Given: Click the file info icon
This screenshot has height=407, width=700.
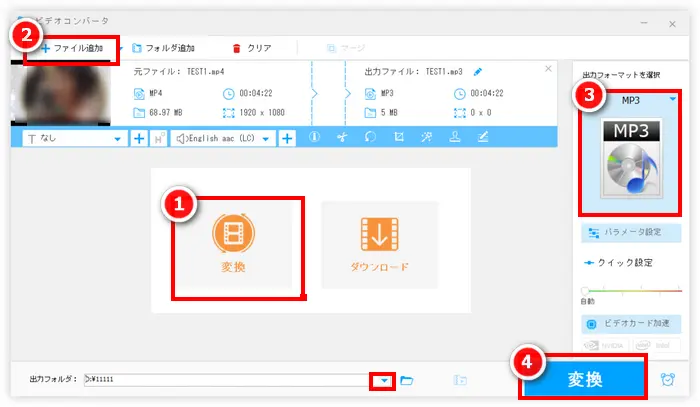Looking at the screenshot, I should [x=314, y=138].
